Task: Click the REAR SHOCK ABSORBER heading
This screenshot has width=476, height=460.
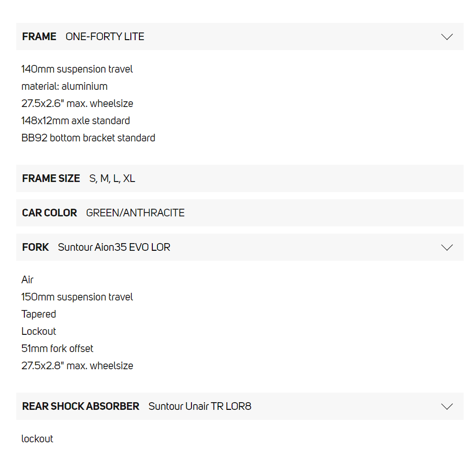Action: 81,407
